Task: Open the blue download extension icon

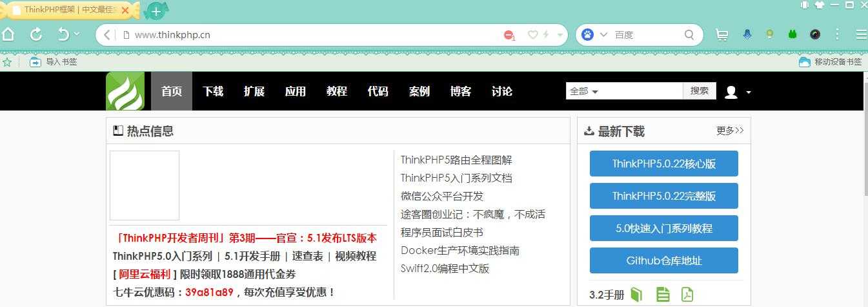Action: point(747,34)
